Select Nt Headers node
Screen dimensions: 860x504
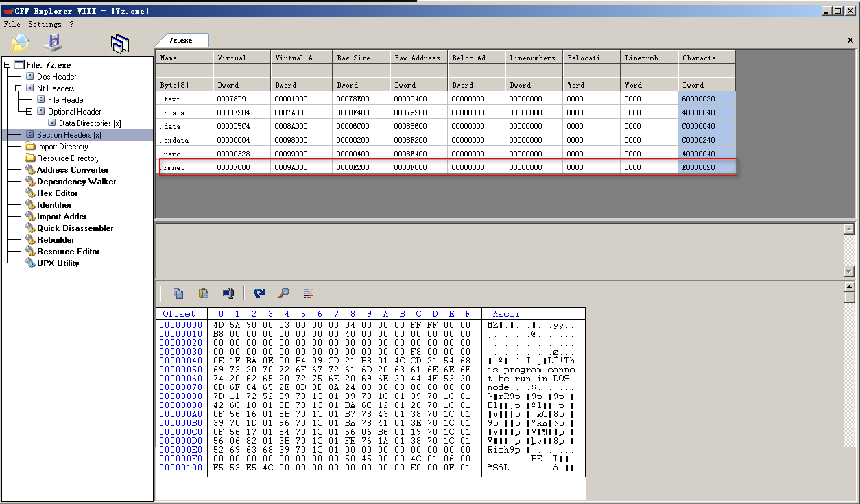coord(56,88)
